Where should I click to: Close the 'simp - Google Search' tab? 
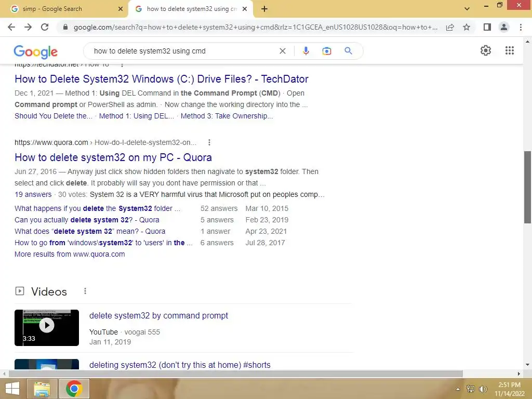point(121,9)
